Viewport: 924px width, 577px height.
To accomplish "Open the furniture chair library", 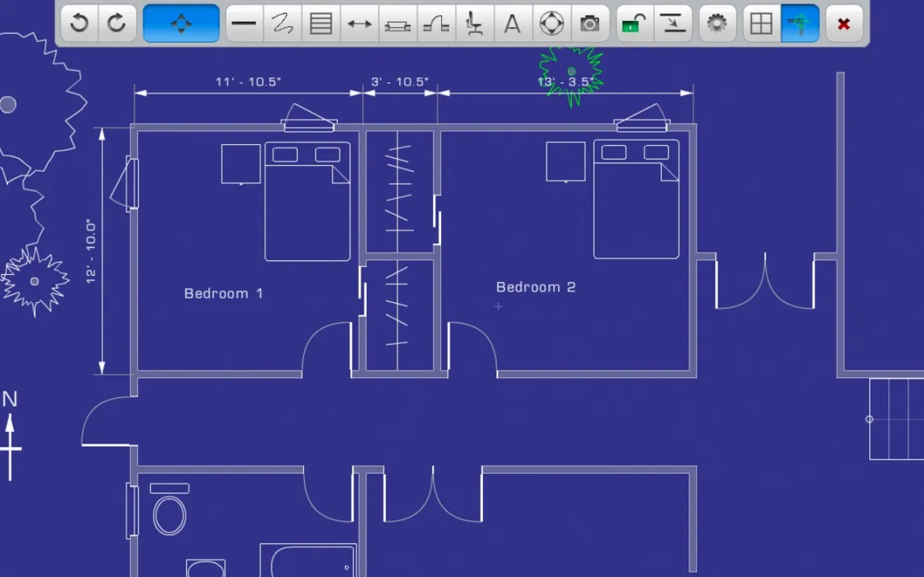I will point(474,23).
